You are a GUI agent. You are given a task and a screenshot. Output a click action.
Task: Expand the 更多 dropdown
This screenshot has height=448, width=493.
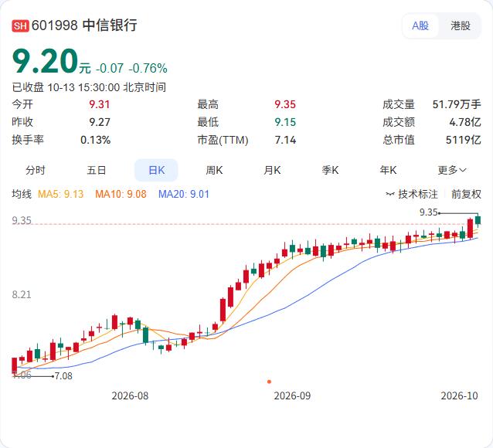(x=452, y=171)
